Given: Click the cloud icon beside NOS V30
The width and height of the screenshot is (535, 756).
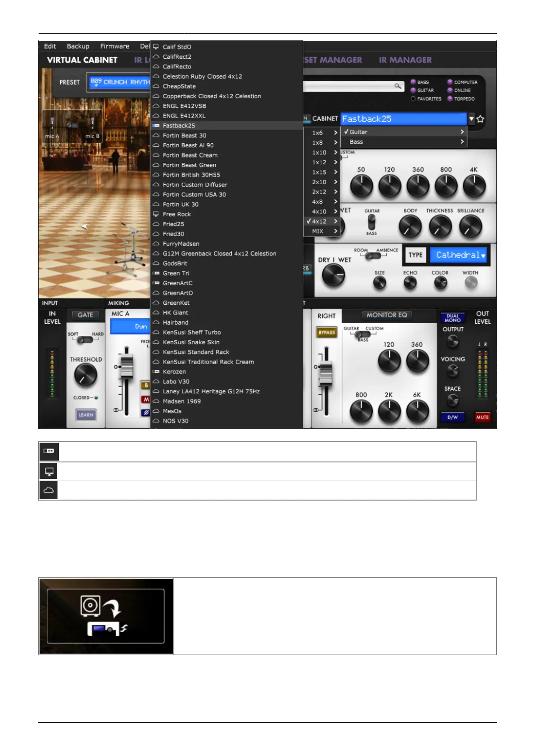Looking at the screenshot, I should (x=156, y=421).
